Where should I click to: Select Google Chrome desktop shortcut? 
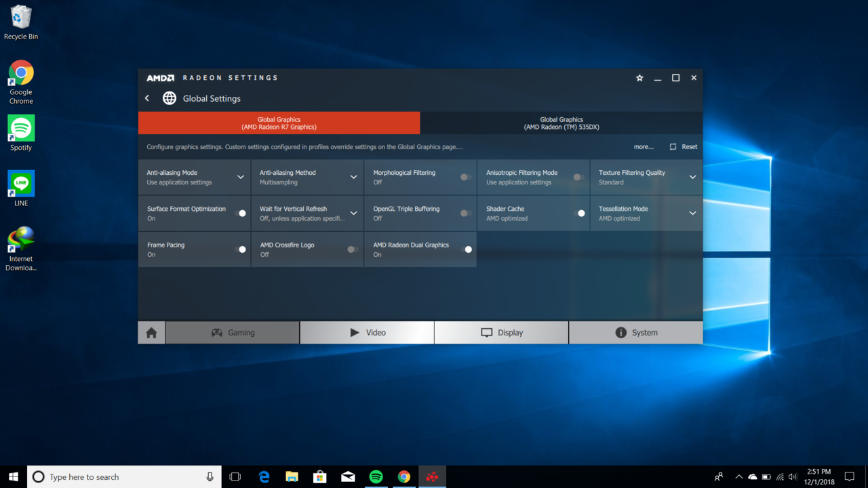tap(21, 82)
